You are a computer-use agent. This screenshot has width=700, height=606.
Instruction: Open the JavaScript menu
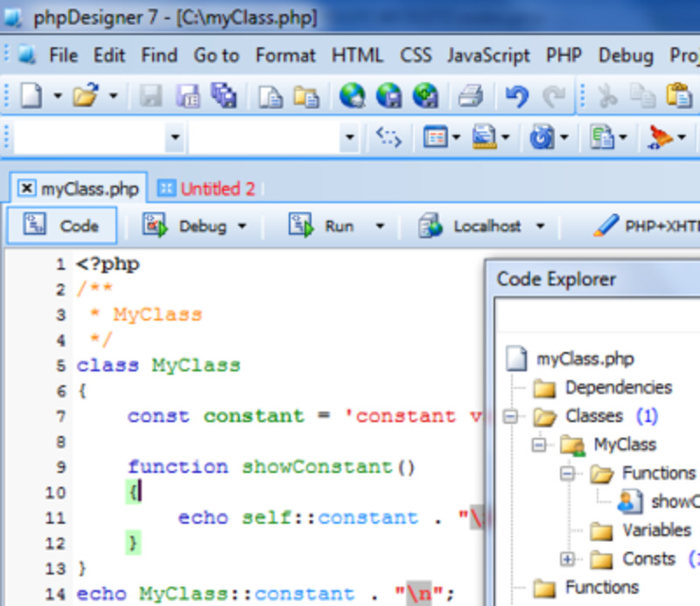pyautogui.click(x=489, y=56)
